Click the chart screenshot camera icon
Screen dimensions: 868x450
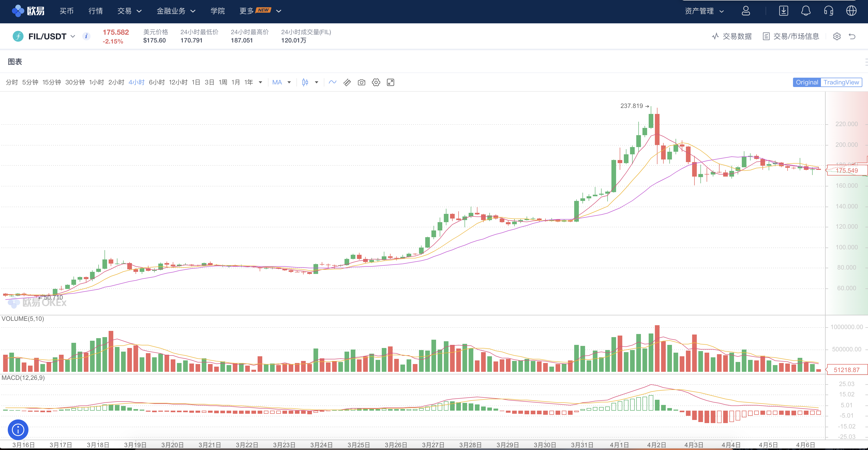361,82
